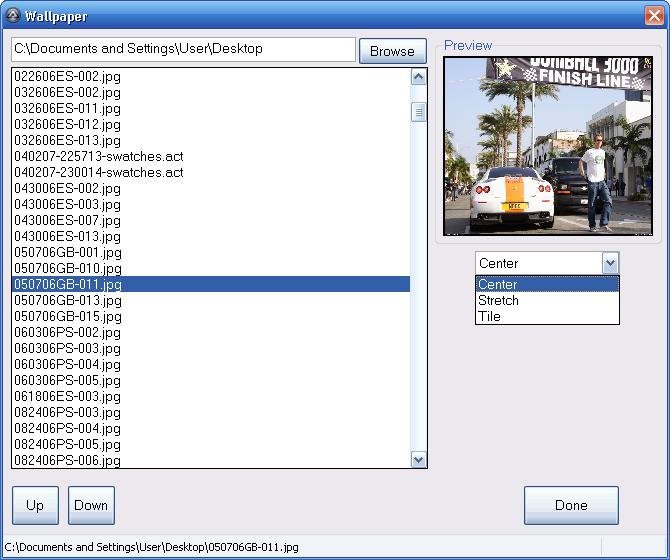Click the Down button
The width and height of the screenshot is (670, 560).
coord(91,505)
